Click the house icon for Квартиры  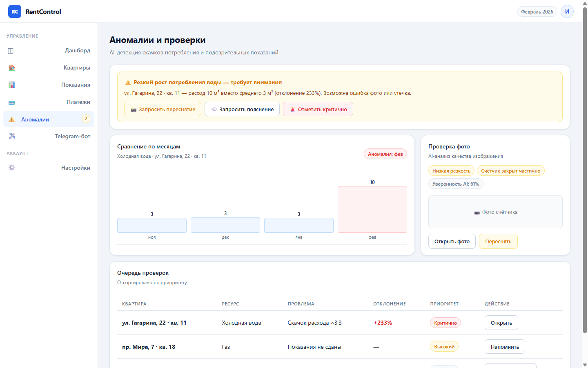pos(12,68)
